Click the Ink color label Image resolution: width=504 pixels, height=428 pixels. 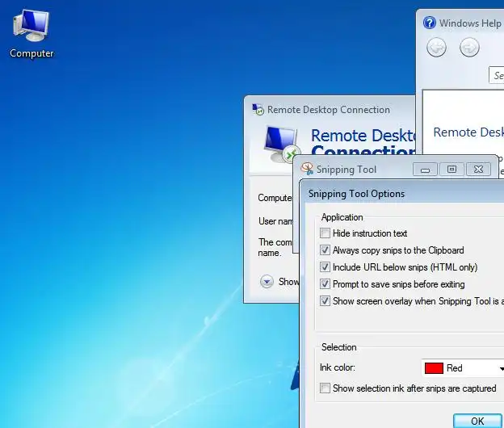pyautogui.click(x=337, y=367)
